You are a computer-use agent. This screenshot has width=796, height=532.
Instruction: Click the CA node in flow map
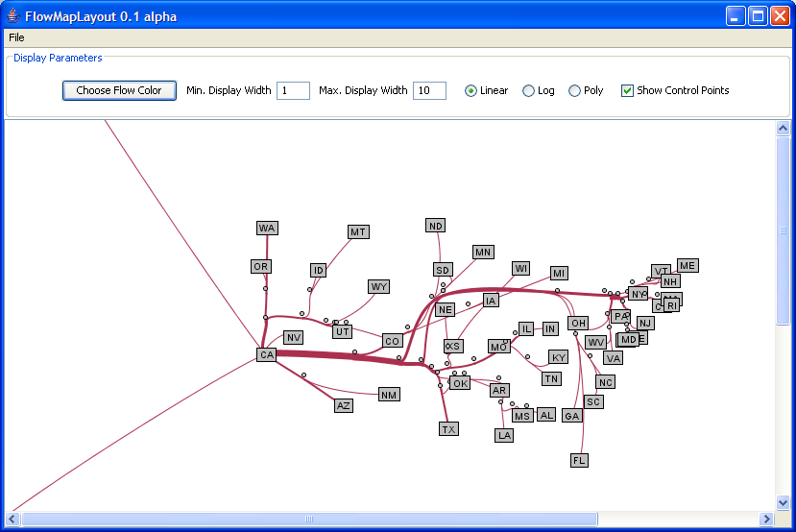pos(266,355)
